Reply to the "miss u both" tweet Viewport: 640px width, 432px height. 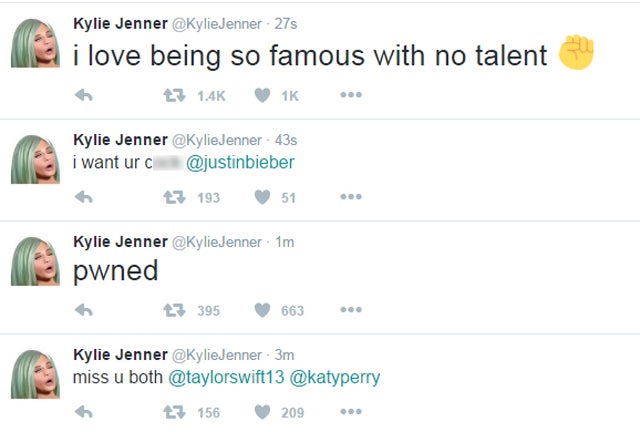84,412
